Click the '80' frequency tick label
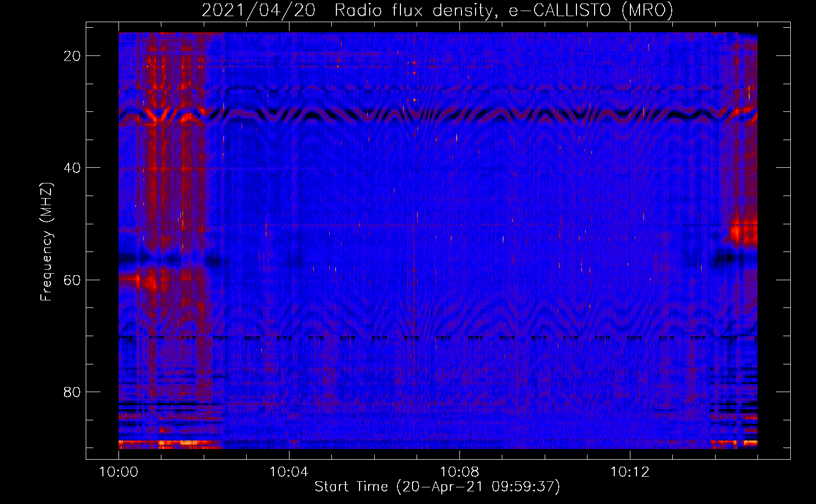Image resolution: width=816 pixels, height=504 pixels. 72,392
